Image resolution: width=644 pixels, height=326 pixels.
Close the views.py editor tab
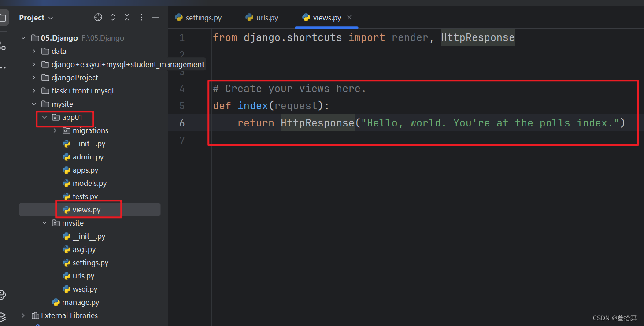click(349, 17)
